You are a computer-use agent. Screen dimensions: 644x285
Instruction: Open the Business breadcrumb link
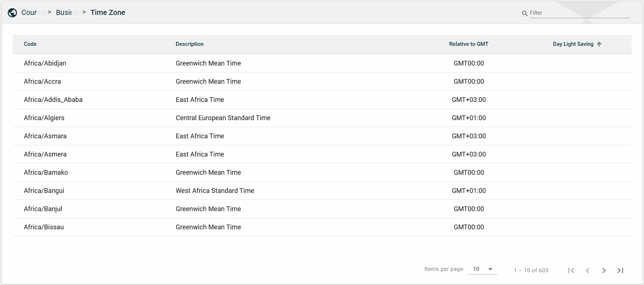point(66,13)
